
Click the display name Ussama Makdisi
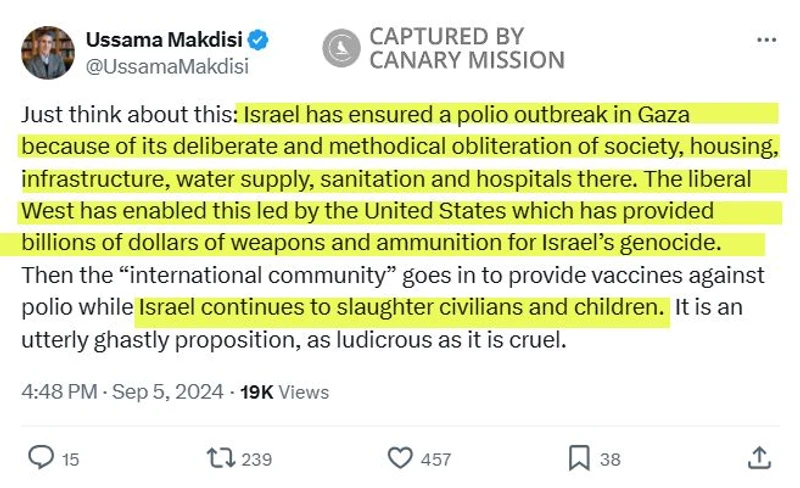165,41
